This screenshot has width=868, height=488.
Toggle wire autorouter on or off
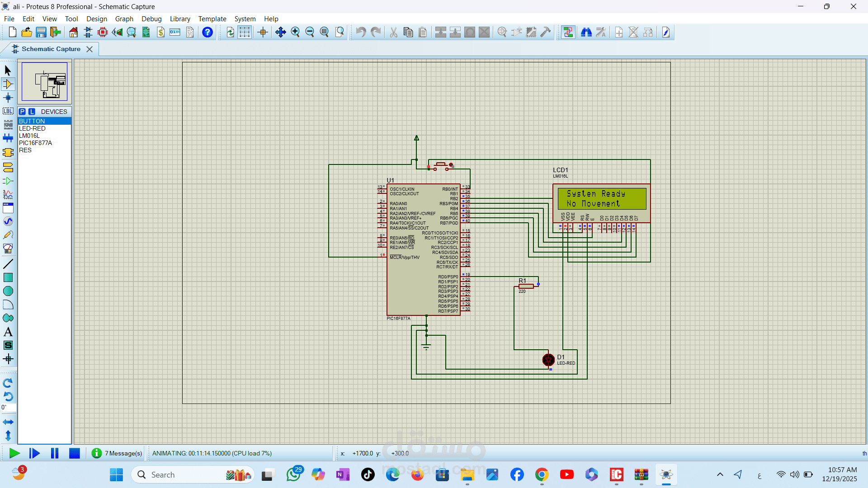pyautogui.click(x=568, y=32)
